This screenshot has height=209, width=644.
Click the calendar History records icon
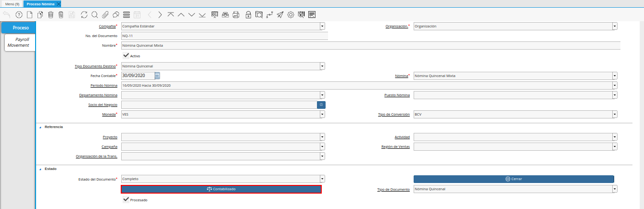coord(137,14)
